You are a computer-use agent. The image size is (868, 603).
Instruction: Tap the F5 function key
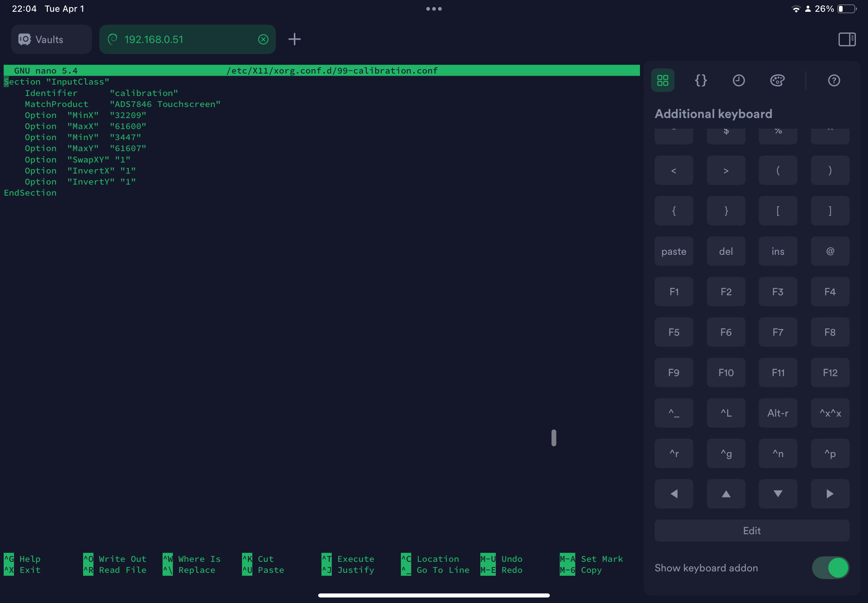[674, 332]
